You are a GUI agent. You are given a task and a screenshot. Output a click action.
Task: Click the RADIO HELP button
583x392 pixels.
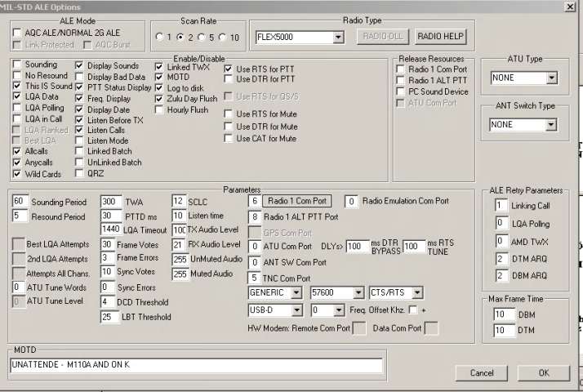click(441, 37)
